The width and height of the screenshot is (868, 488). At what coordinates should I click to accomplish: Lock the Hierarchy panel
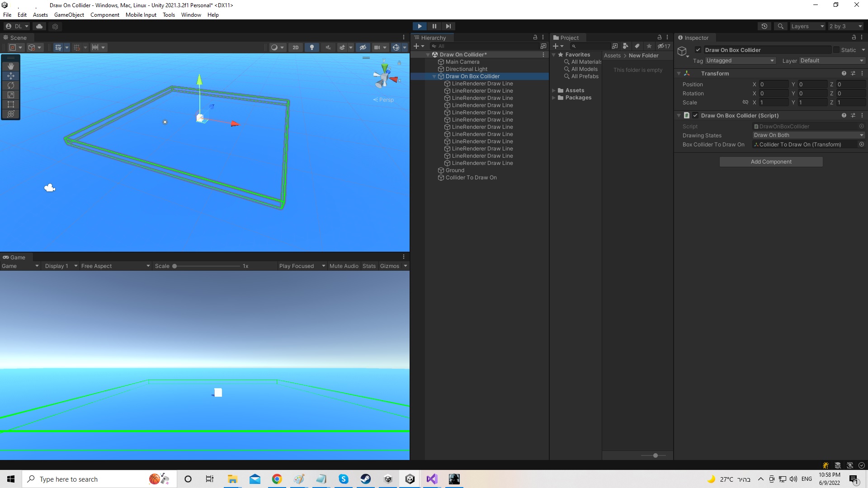click(x=535, y=38)
